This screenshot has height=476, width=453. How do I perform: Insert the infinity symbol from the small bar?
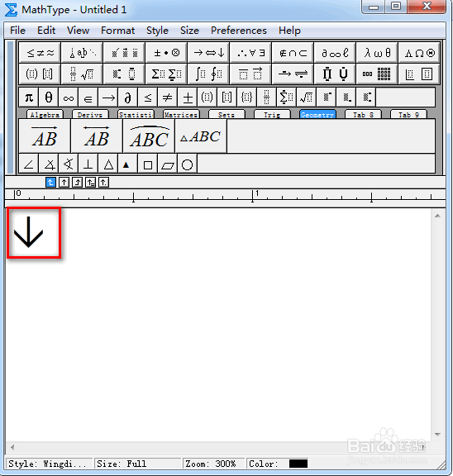coord(69,98)
